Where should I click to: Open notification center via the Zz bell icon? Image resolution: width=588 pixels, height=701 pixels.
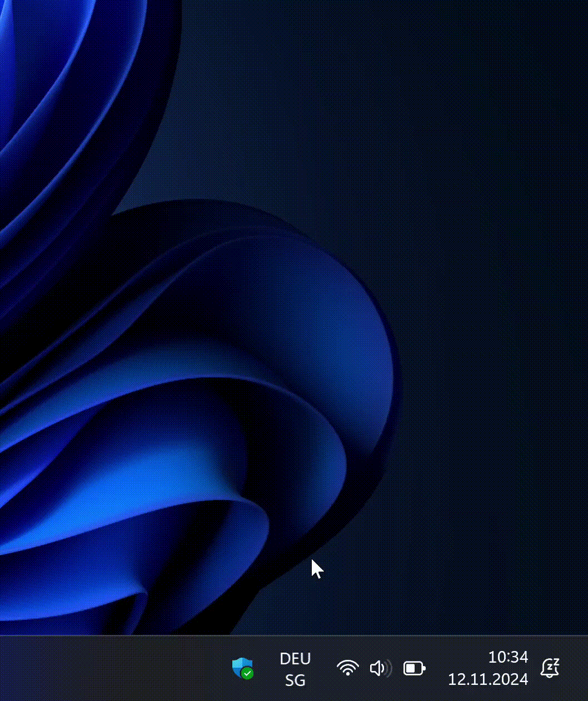pyautogui.click(x=549, y=668)
